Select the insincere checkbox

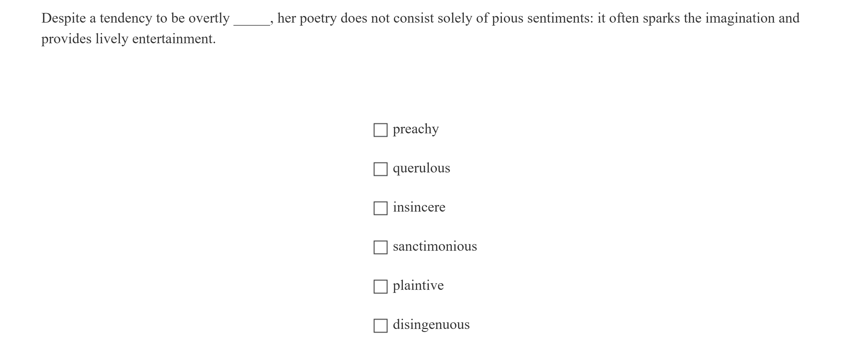point(380,208)
